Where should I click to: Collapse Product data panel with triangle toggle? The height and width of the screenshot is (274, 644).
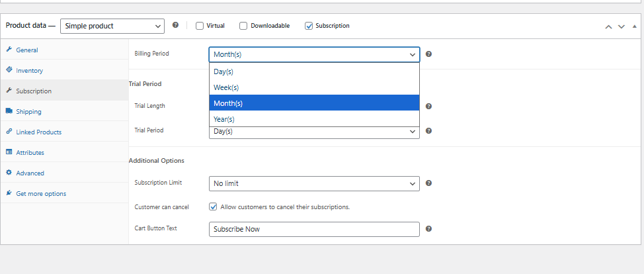(x=633, y=26)
